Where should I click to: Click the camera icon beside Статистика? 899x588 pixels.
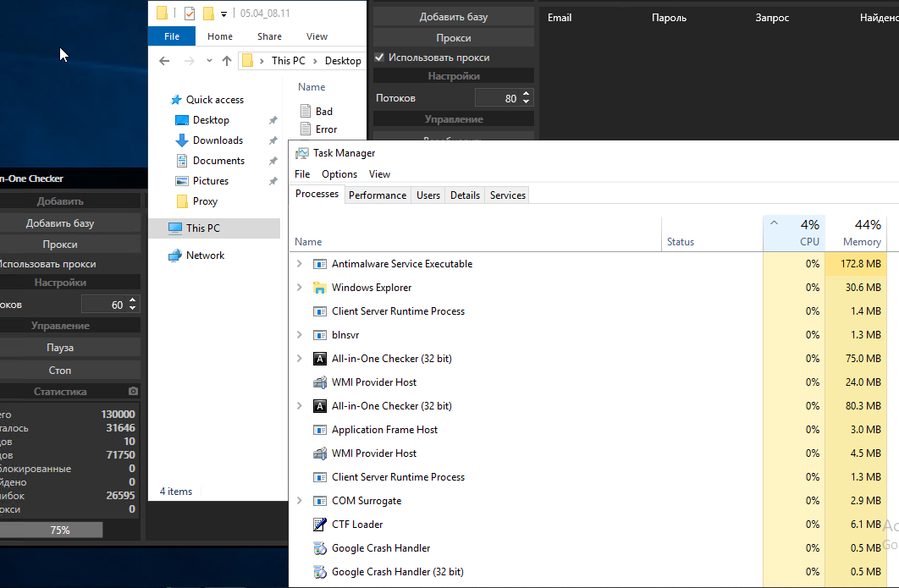click(x=133, y=392)
